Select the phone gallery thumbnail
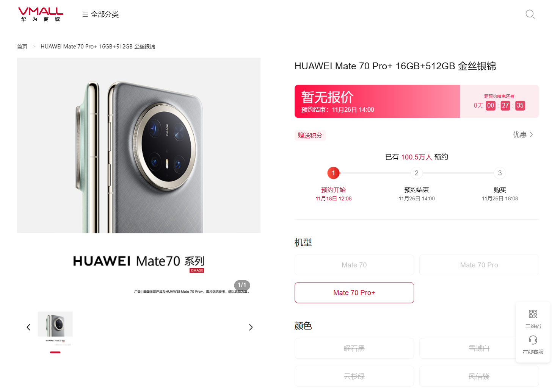 click(55, 329)
